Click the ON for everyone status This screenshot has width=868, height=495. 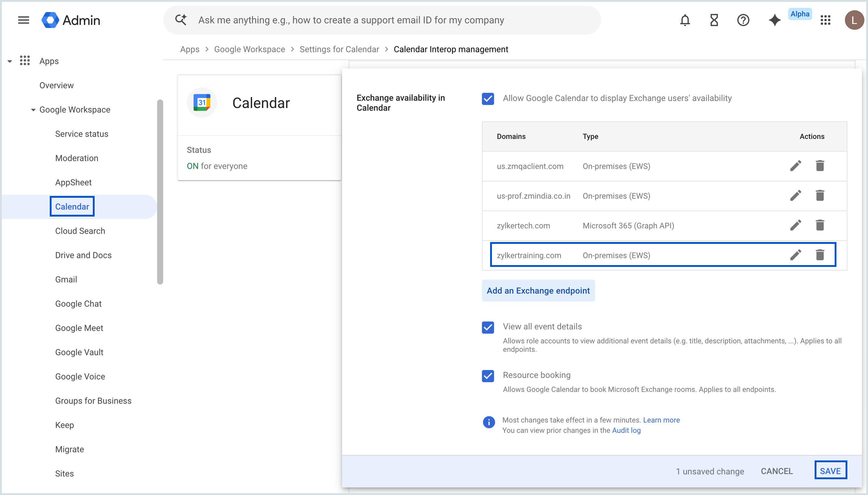217,166
